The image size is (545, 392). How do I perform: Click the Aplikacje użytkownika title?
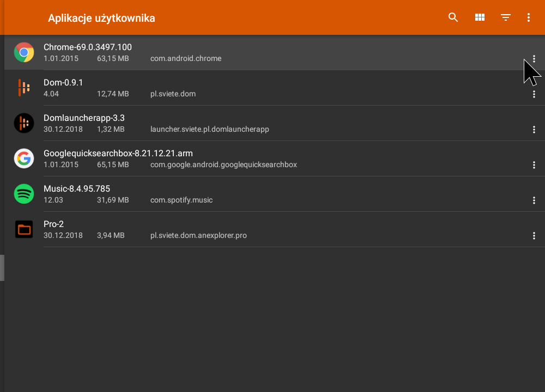point(101,18)
